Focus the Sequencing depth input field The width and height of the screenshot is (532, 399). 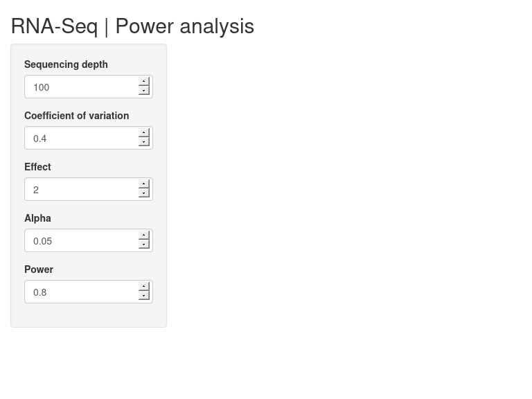click(x=82, y=87)
